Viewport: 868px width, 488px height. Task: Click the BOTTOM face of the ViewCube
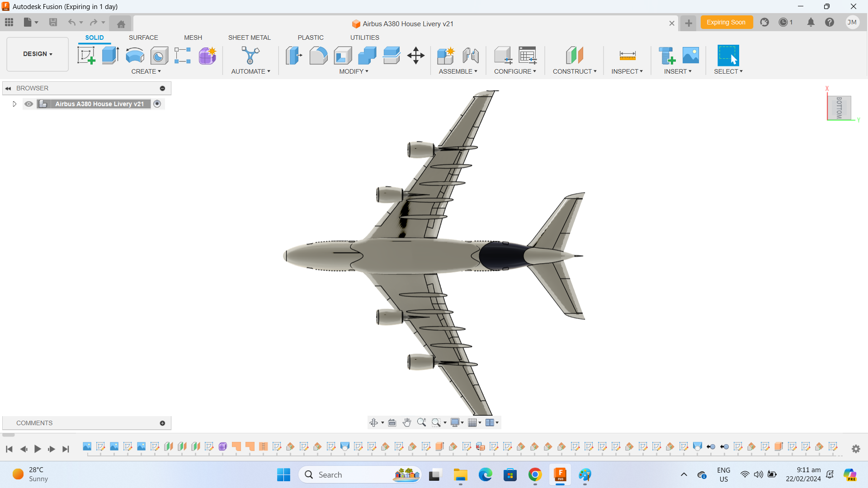(840, 108)
